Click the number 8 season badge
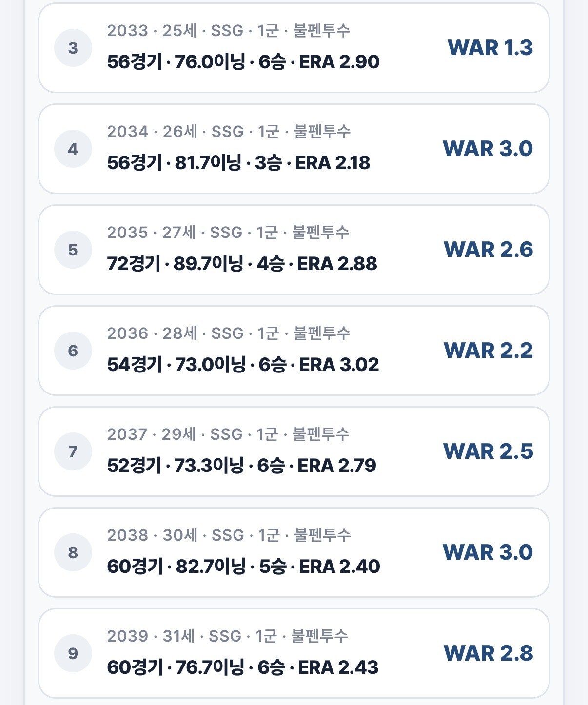 click(x=73, y=552)
